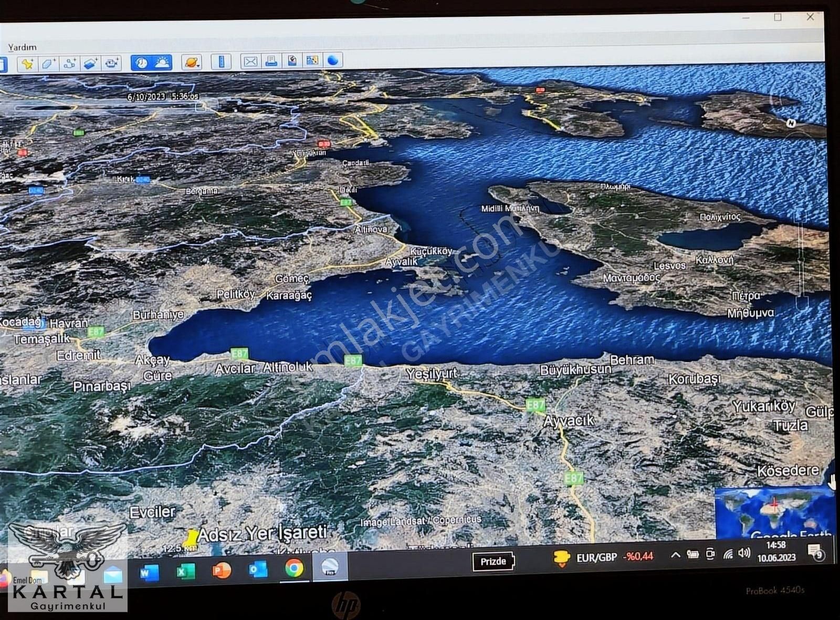
Task: Open PowerPoint from the taskbar
Action: pyautogui.click(x=222, y=570)
